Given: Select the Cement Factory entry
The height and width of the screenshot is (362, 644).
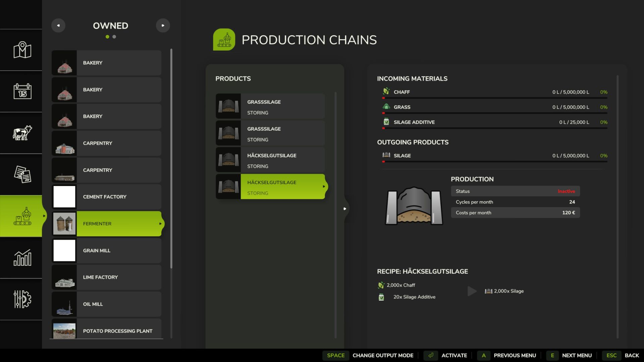Looking at the screenshot, I should coord(106,197).
